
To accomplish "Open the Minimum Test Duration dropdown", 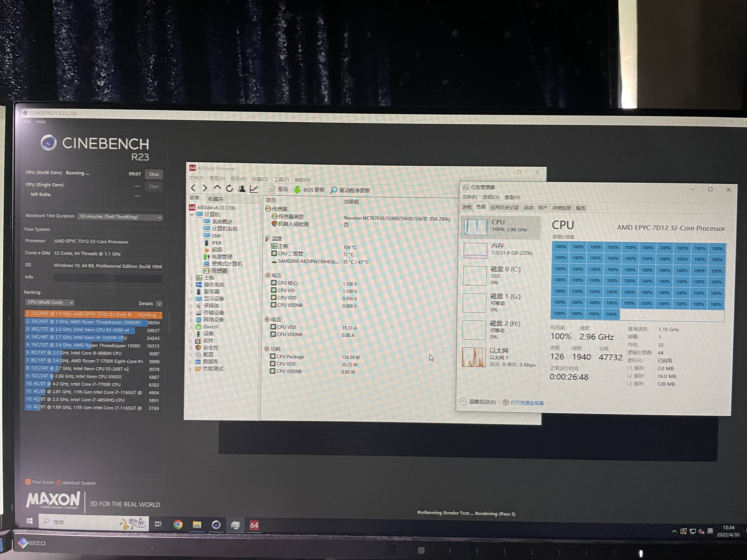I will pos(120,217).
